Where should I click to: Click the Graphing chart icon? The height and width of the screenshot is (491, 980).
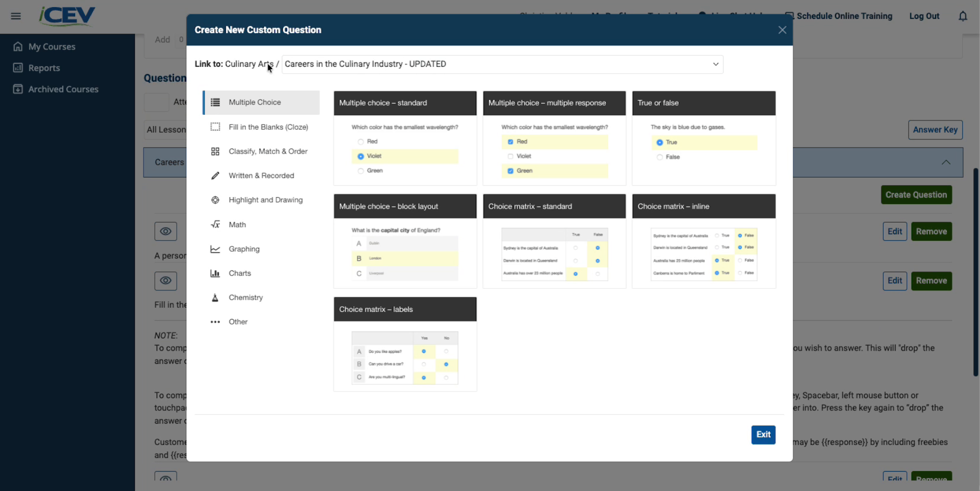point(215,249)
